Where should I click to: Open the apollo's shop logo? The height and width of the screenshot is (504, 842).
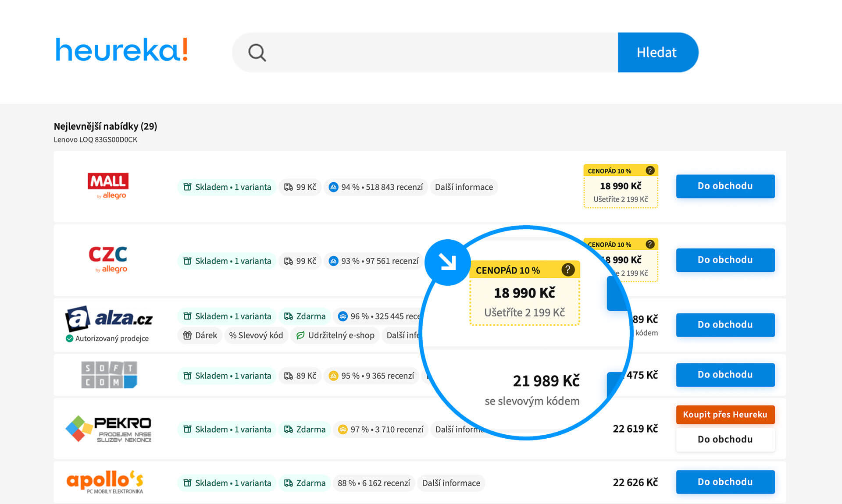[x=105, y=482]
